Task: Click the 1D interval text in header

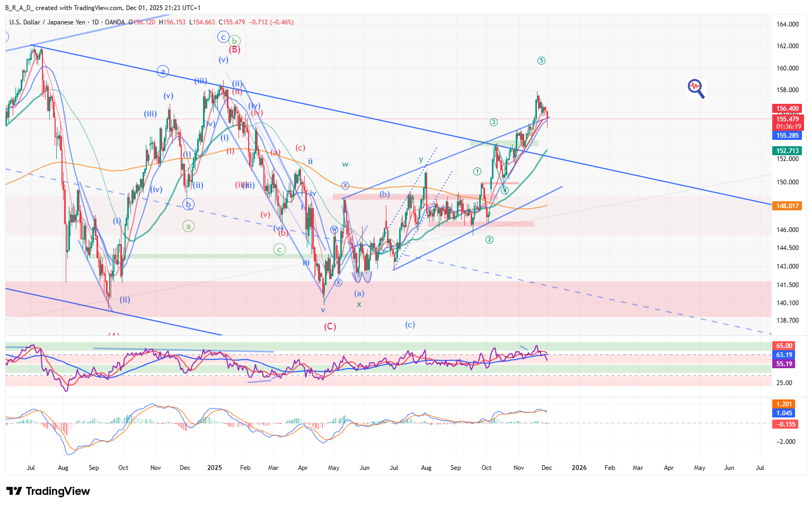Action: (x=95, y=22)
